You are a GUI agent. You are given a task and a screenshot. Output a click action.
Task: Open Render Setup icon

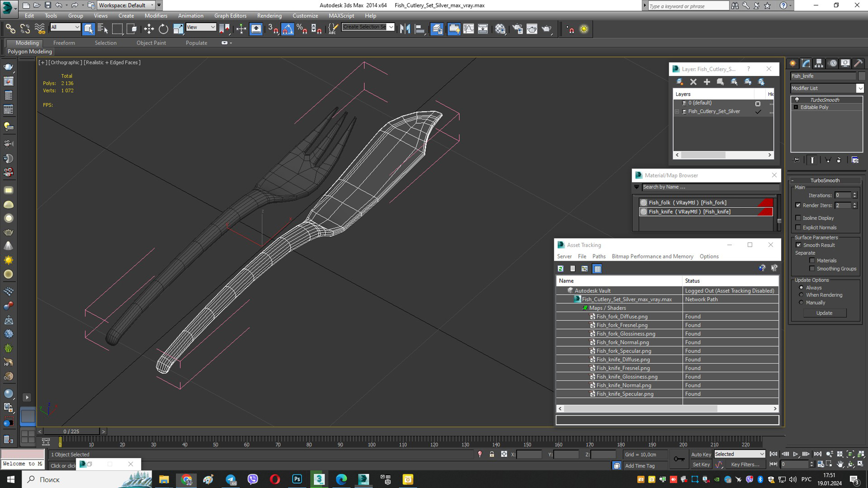518,29
